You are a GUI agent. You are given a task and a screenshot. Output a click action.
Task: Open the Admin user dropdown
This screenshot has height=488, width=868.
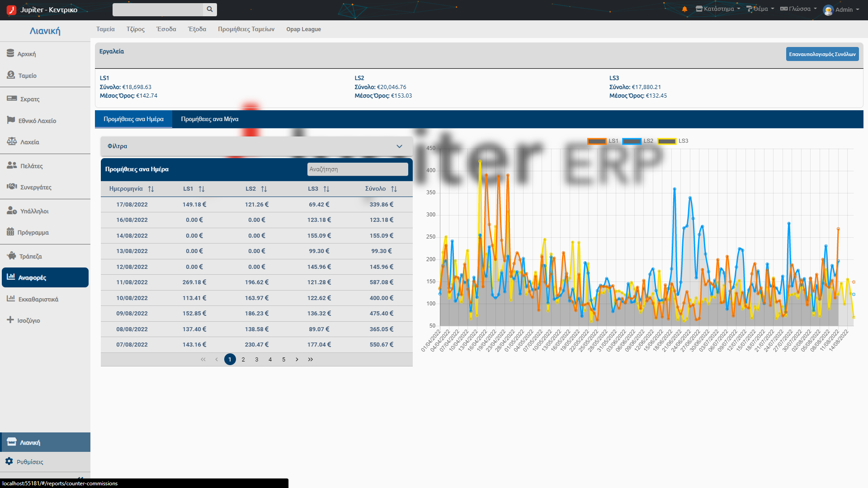841,9
